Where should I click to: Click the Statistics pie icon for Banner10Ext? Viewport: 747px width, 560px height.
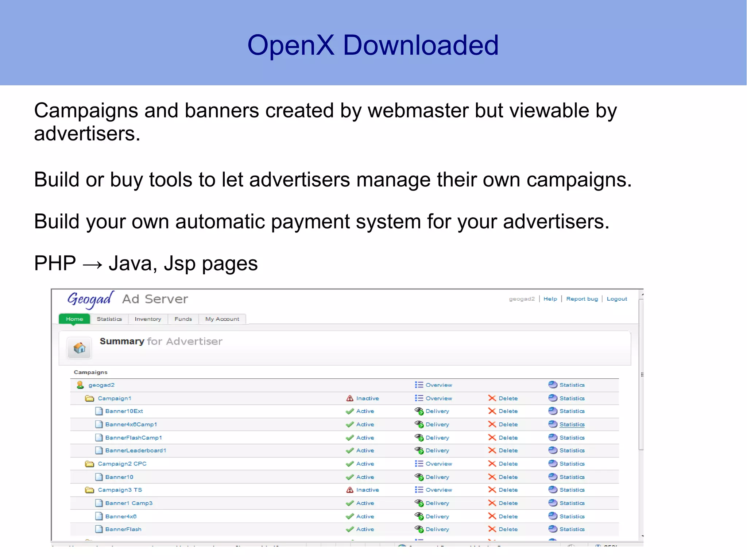tap(553, 411)
